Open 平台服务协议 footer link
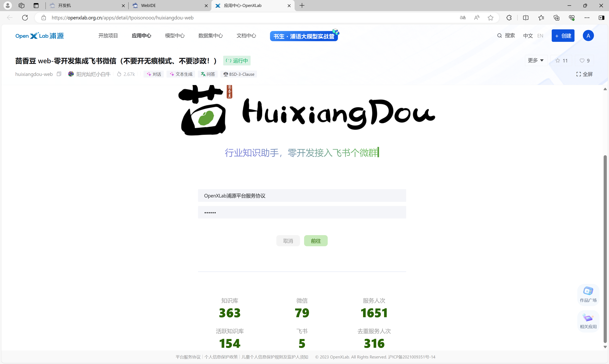The width and height of the screenshot is (609, 364). (x=188, y=357)
